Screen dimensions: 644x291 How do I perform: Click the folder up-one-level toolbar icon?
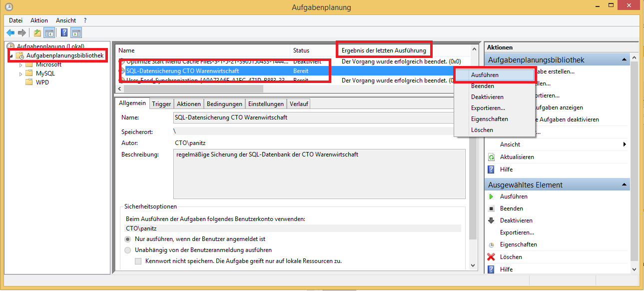pyautogui.click(x=37, y=33)
